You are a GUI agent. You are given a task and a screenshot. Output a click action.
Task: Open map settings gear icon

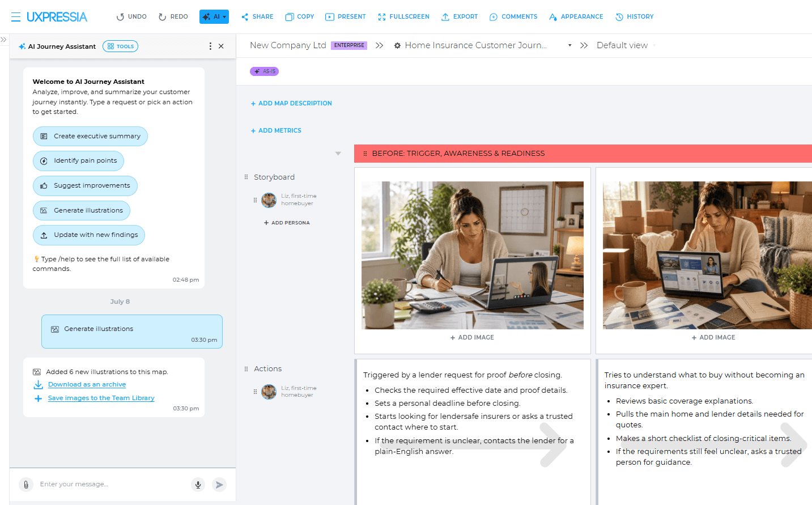click(398, 45)
